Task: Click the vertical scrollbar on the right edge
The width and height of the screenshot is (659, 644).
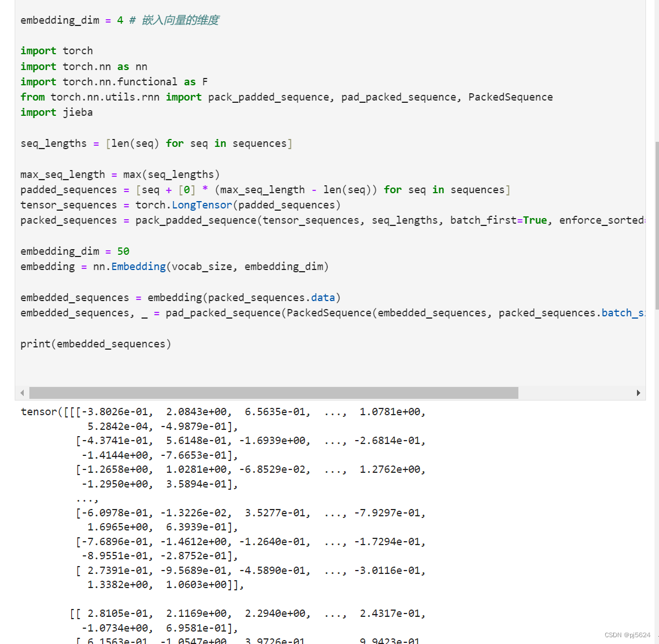Action: 656,226
